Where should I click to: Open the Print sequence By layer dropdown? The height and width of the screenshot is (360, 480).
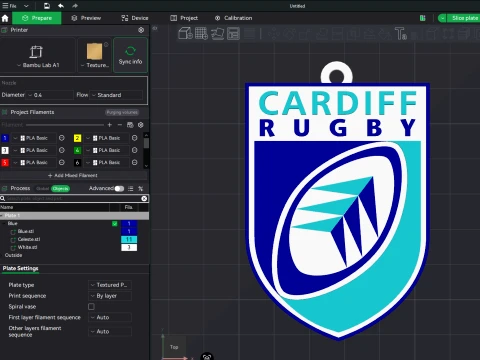(x=110, y=296)
